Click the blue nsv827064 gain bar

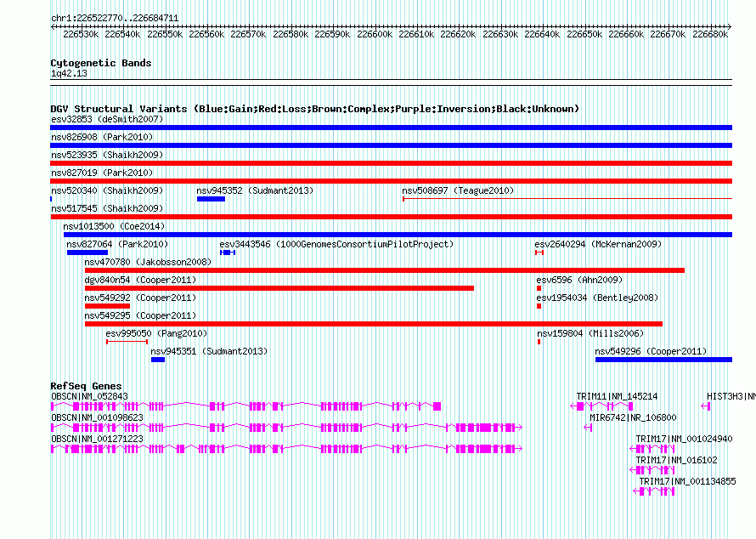87,252
